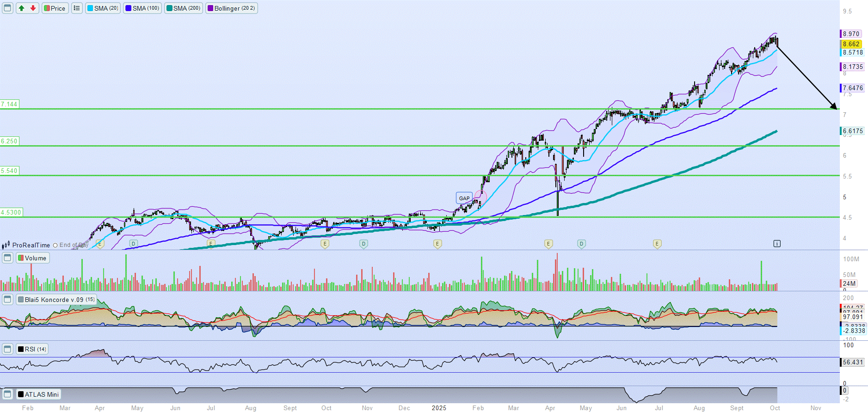Viewport: 868px width, 412px height.
Task: Select the End of Day radio button
Action: point(55,246)
